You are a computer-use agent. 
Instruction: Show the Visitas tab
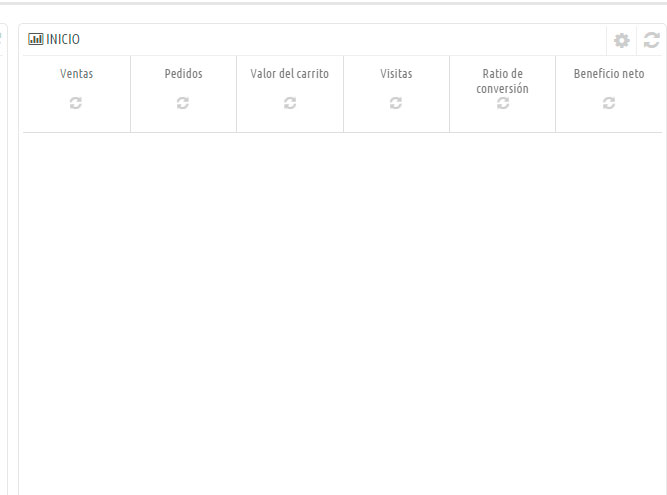396,74
